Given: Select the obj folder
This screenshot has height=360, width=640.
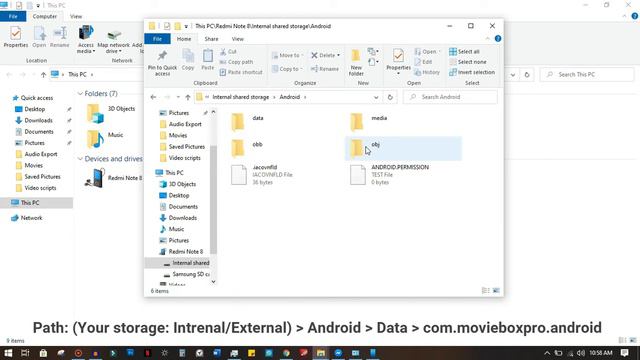Looking at the screenshot, I should pyautogui.click(x=403, y=148).
